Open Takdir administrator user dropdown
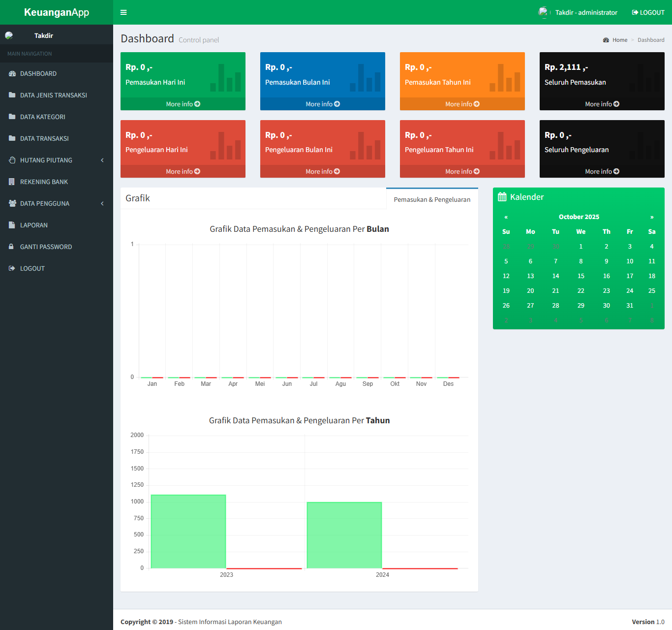 coord(586,12)
